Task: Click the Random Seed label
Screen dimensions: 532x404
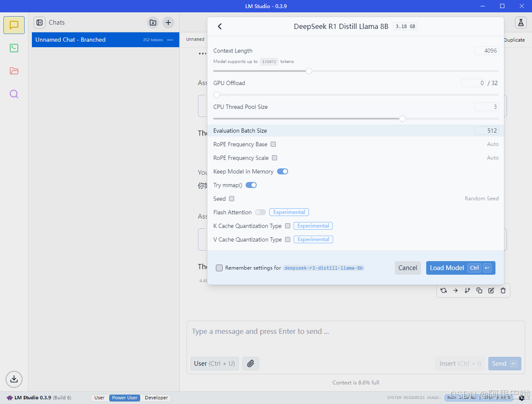Action: click(x=481, y=199)
